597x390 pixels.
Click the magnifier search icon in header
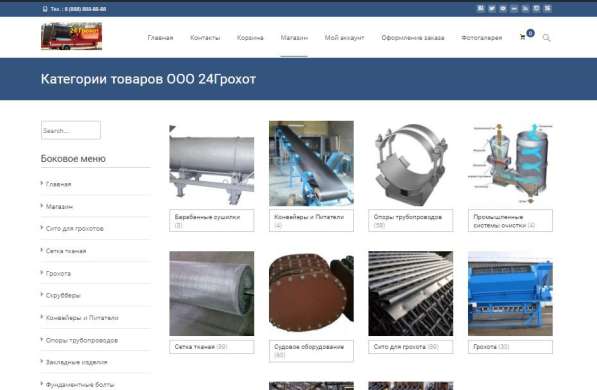coord(546,38)
